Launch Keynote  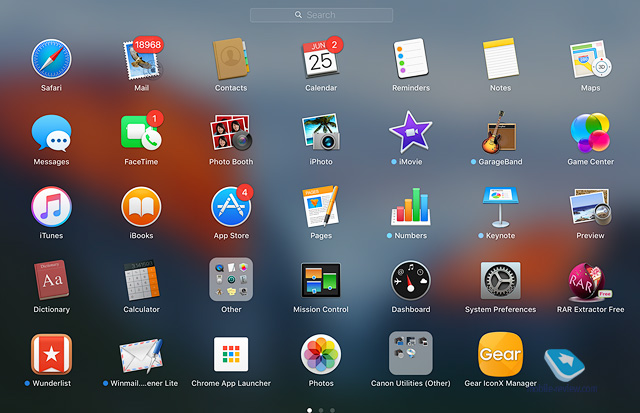pos(500,207)
